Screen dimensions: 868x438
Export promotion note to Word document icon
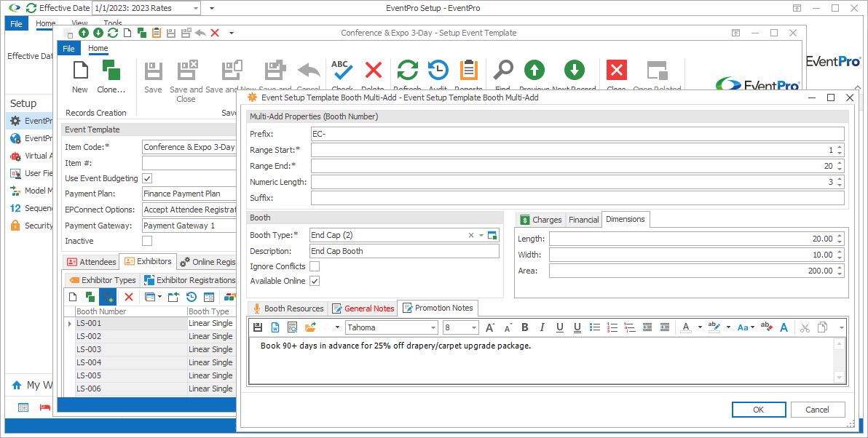coord(275,327)
